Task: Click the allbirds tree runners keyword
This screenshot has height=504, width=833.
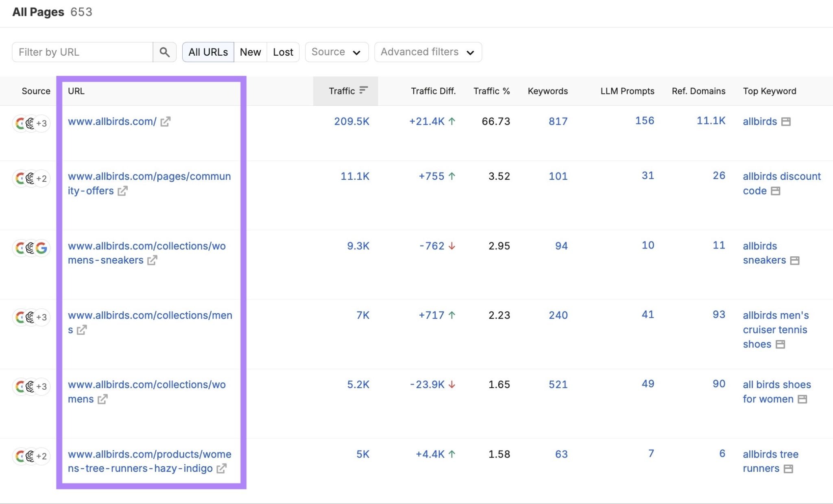Action: (770, 461)
